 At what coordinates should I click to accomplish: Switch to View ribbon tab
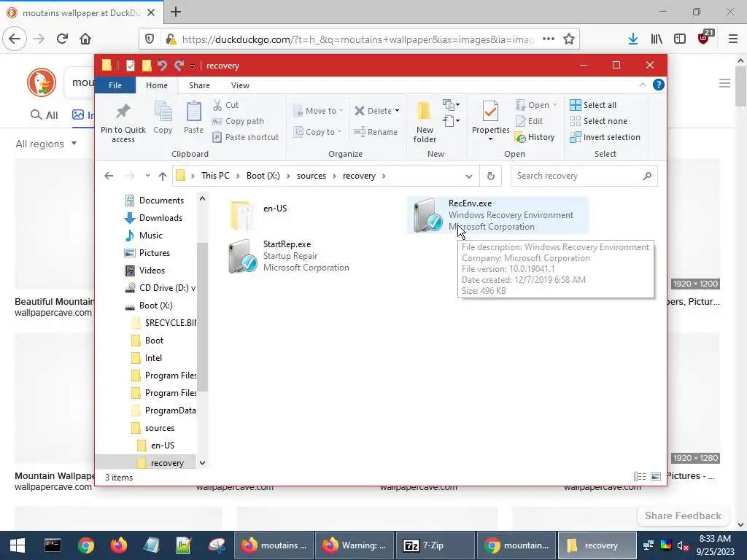[x=240, y=85]
